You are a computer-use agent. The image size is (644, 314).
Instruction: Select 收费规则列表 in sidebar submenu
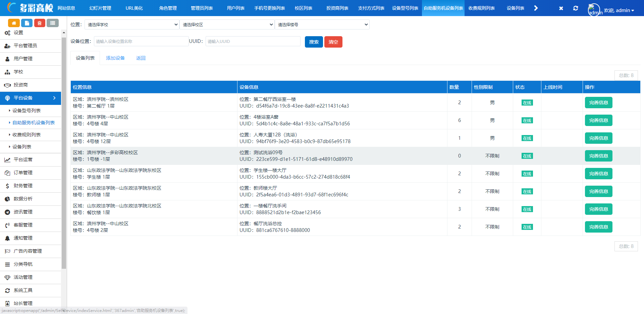pyautogui.click(x=26, y=135)
